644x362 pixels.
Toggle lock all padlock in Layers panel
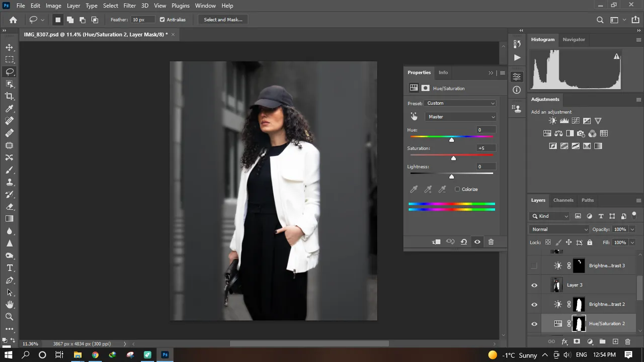click(x=590, y=242)
